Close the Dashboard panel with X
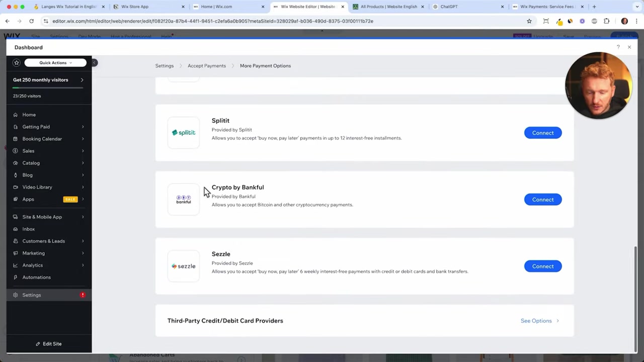644x362 pixels. [629, 47]
